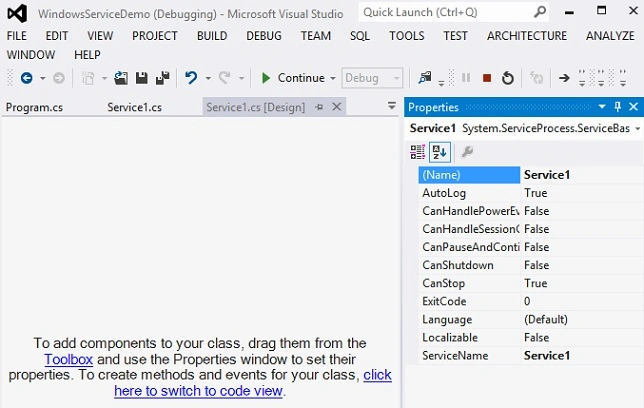Open the Property Pages wrench icon
Viewport: 644px width, 408px height.
[467, 152]
